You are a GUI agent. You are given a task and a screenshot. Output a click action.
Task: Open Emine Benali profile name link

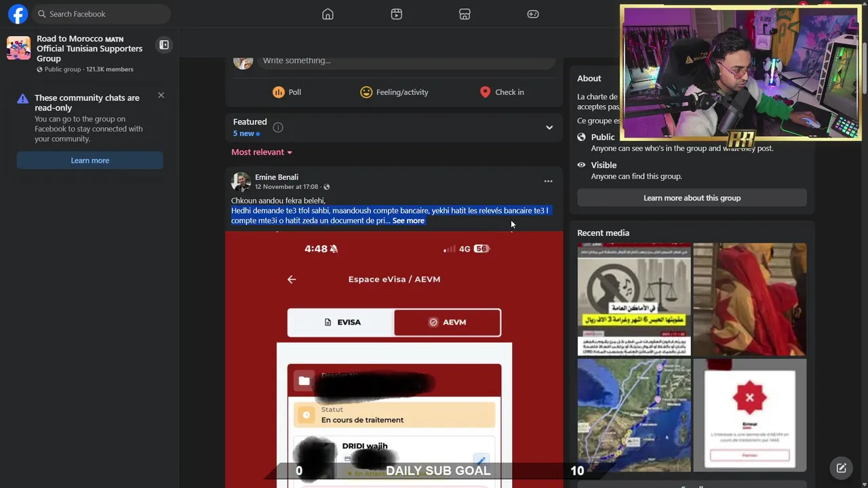point(277,177)
